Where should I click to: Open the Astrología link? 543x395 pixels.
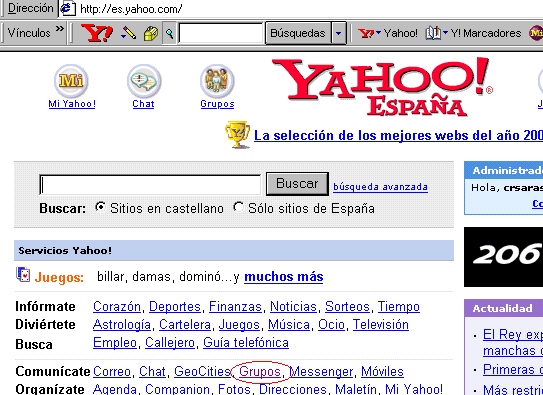click(x=122, y=325)
